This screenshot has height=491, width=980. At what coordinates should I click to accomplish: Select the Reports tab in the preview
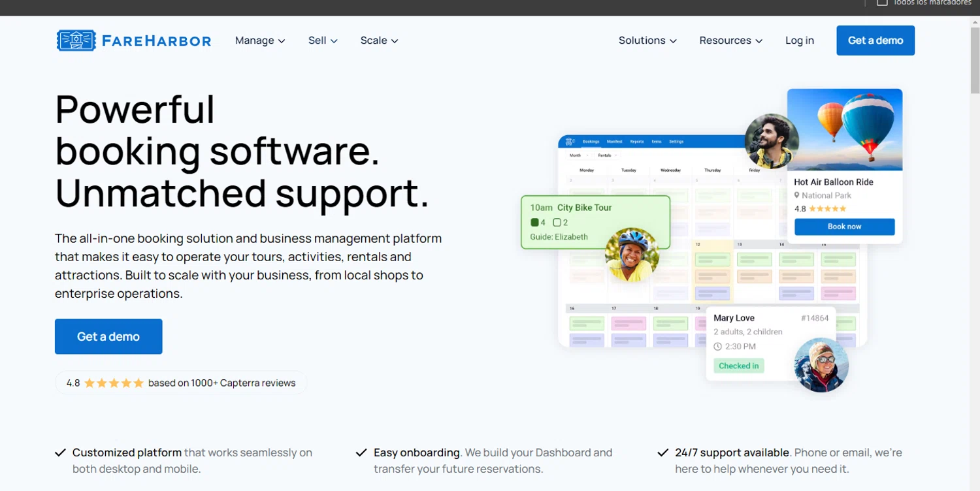[637, 141]
